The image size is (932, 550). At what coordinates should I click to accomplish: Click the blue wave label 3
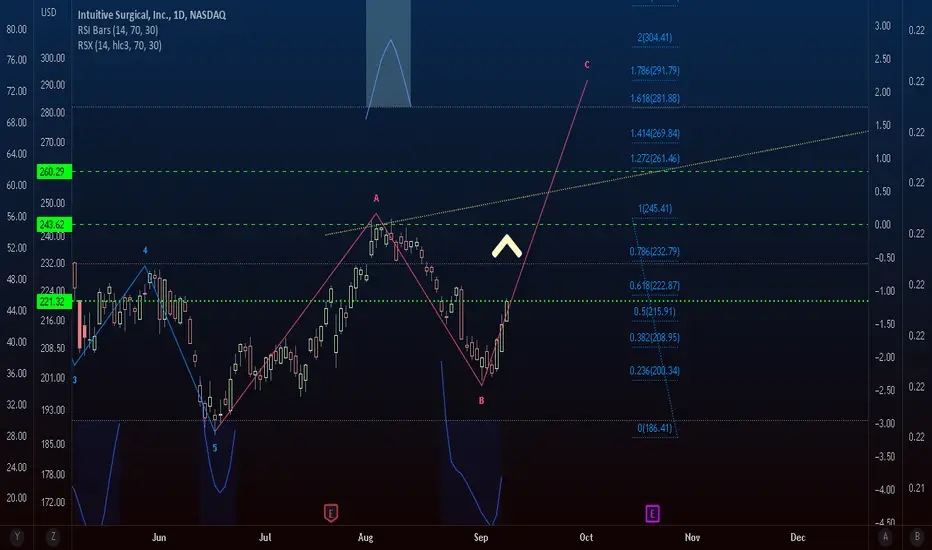(x=74, y=380)
